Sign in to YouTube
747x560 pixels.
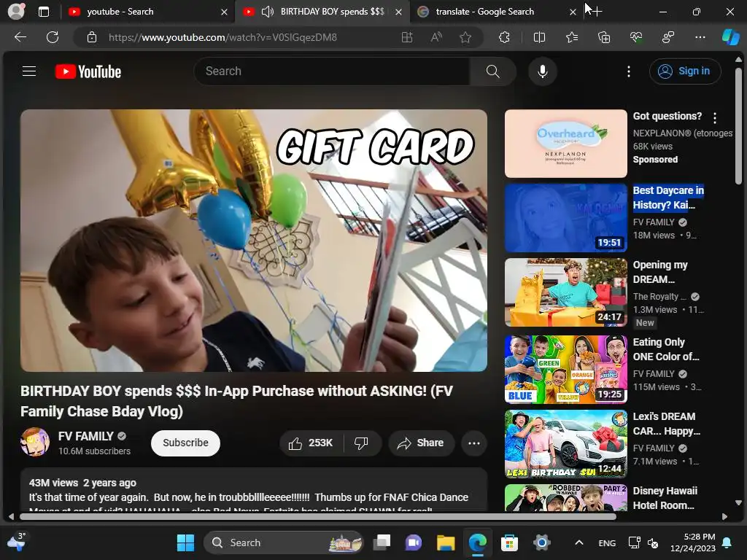coord(684,71)
